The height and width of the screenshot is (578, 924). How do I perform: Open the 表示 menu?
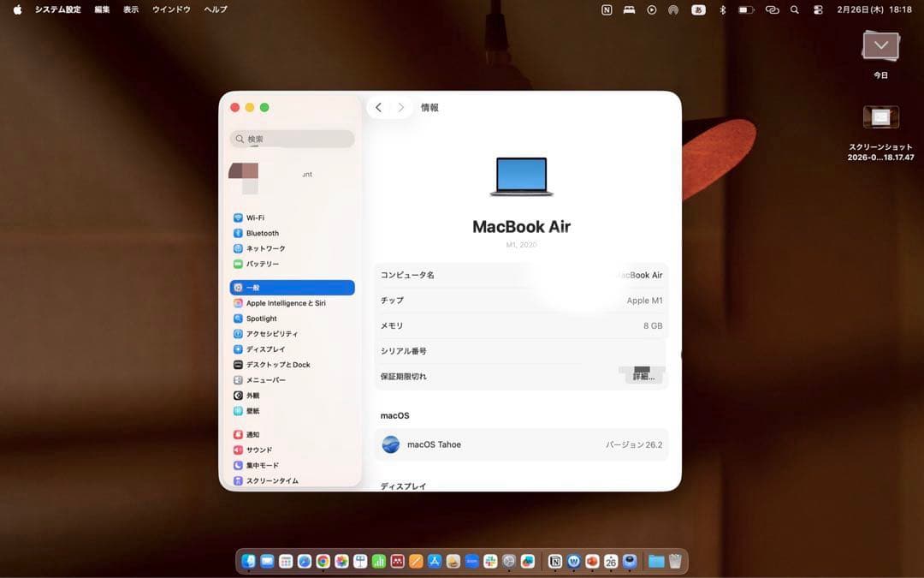click(x=131, y=9)
